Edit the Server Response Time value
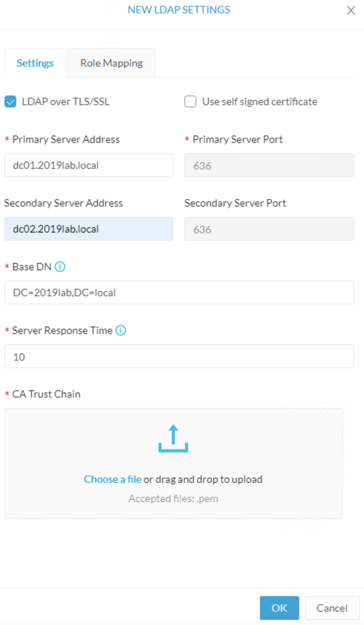Viewport: 364px width, 625px height. click(179, 356)
